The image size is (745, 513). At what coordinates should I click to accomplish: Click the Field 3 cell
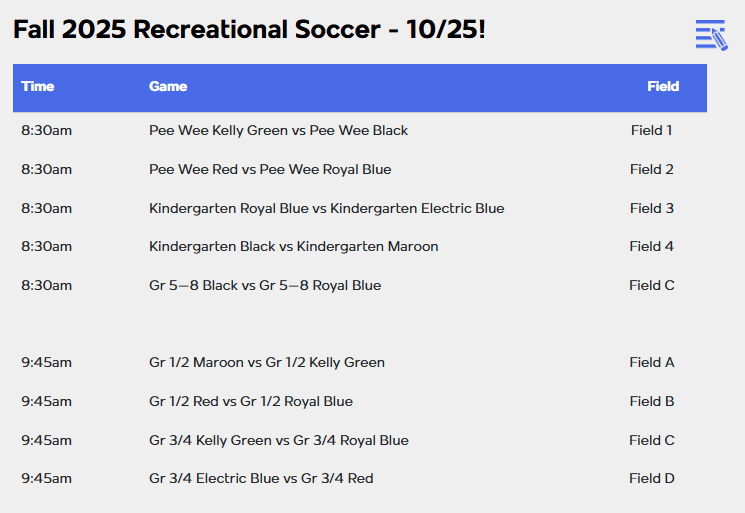coord(652,209)
